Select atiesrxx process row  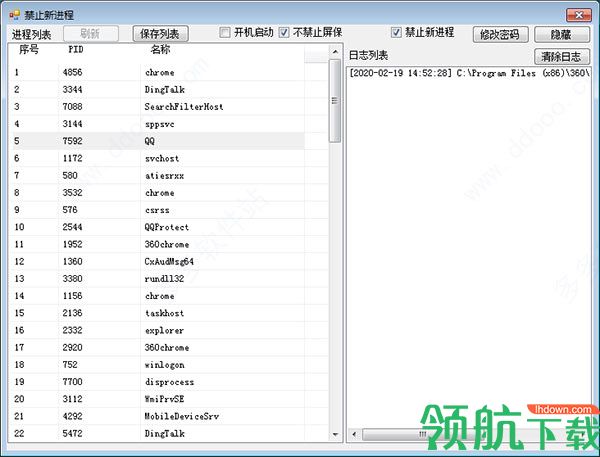[159, 175]
